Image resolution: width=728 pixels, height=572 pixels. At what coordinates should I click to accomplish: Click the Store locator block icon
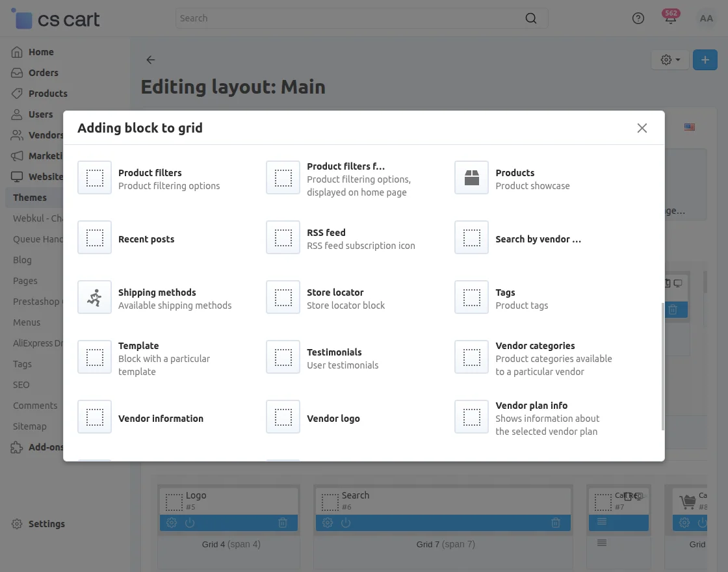click(x=283, y=298)
